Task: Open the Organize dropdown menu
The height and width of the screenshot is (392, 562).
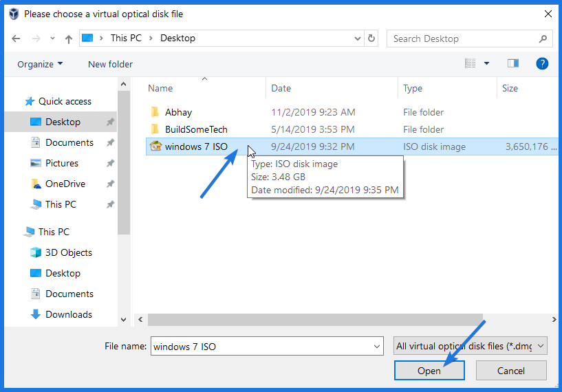Action: coord(40,64)
